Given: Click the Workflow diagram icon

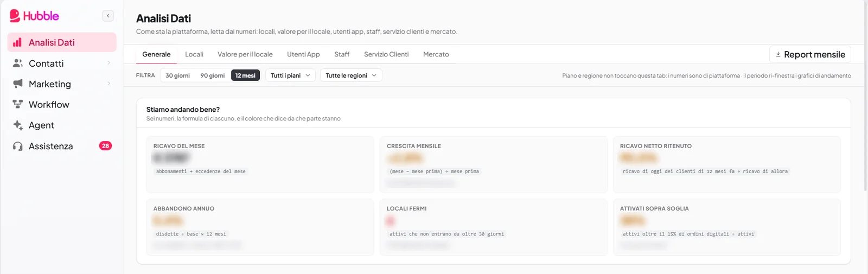Looking at the screenshot, I should [17, 104].
